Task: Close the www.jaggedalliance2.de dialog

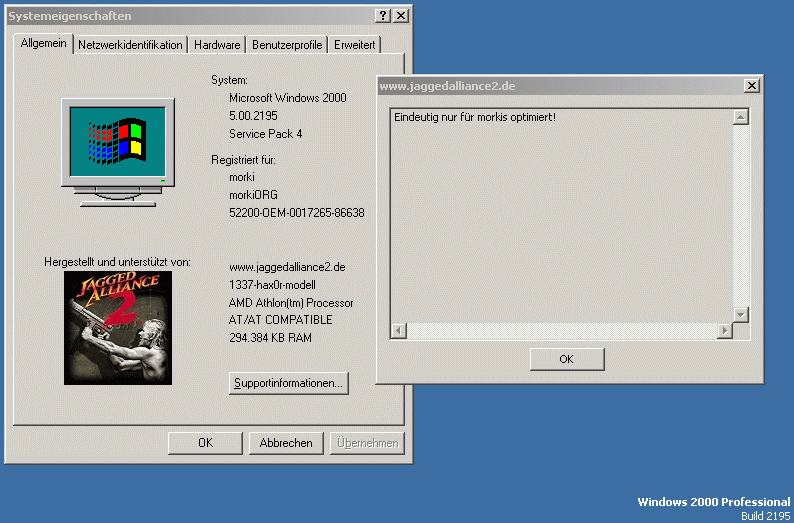Action: [752, 86]
